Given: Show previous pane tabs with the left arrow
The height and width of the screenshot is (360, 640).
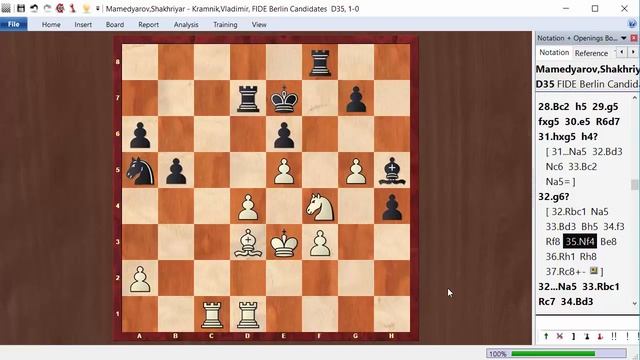Looking at the screenshot, I should 622,52.
